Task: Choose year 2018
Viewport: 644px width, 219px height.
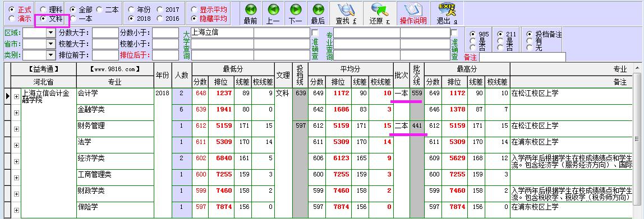Action: (131, 18)
